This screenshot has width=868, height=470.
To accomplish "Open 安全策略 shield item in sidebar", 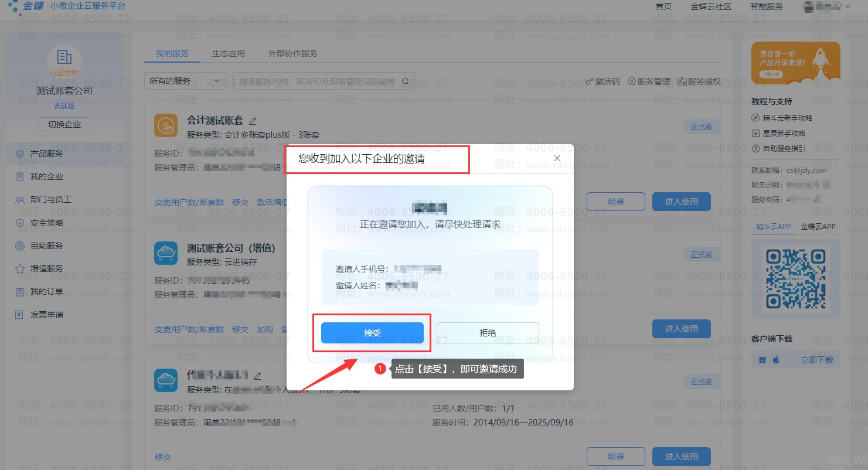I will tap(46, 223).
